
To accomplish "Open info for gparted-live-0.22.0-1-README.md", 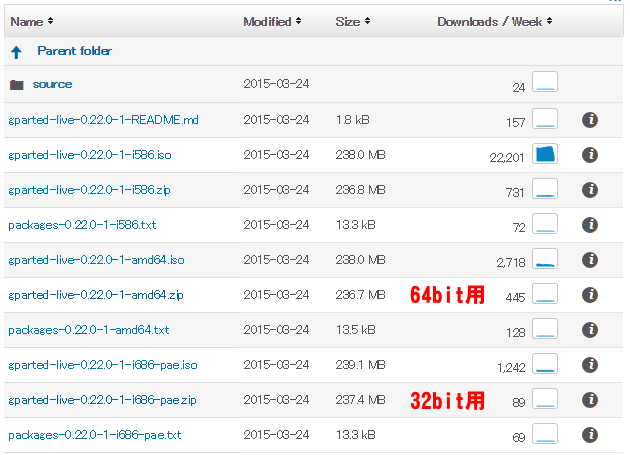I will coord(589,120).
